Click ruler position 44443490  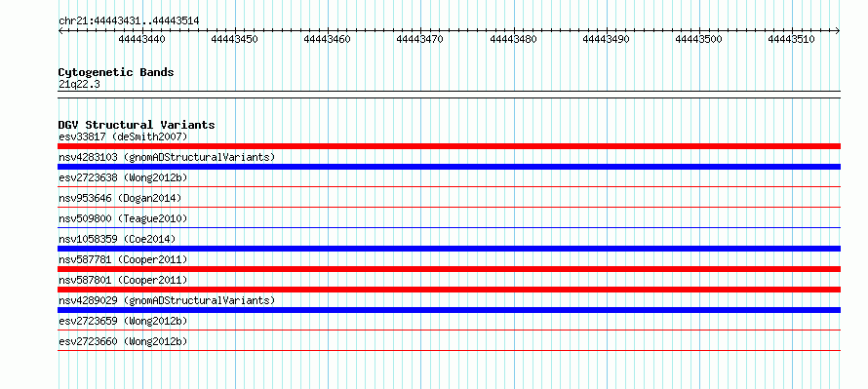point(607,39)
